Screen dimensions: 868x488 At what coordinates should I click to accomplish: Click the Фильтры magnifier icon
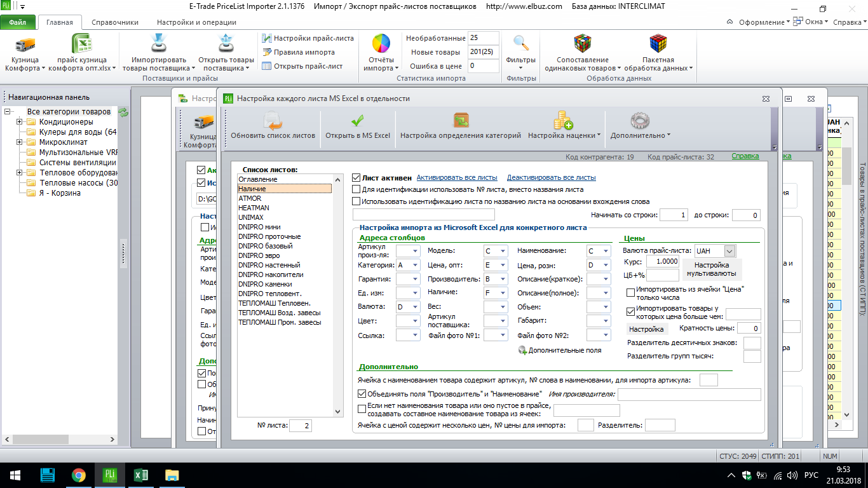click(521, 43)
